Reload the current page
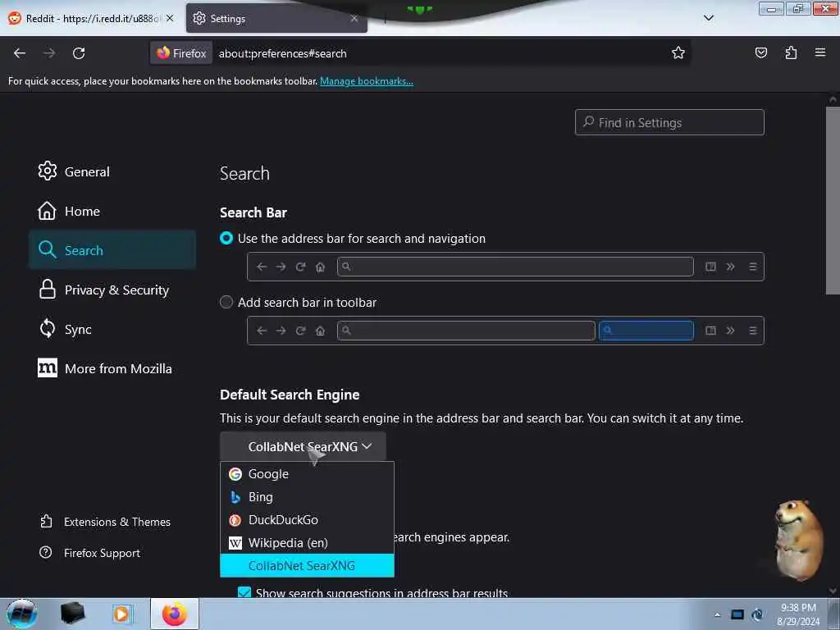Viewport: 840px width, 630px height. click(x=79, y=53)
